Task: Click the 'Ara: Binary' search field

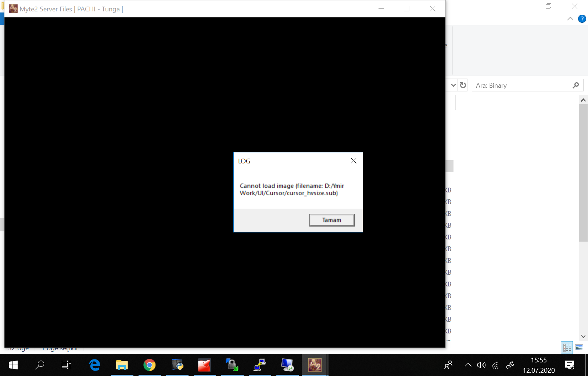Action: [x=527, y=85]
